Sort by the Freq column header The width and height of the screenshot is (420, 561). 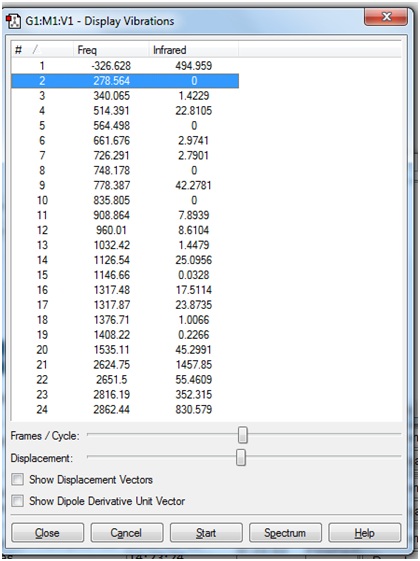[111, 50]
